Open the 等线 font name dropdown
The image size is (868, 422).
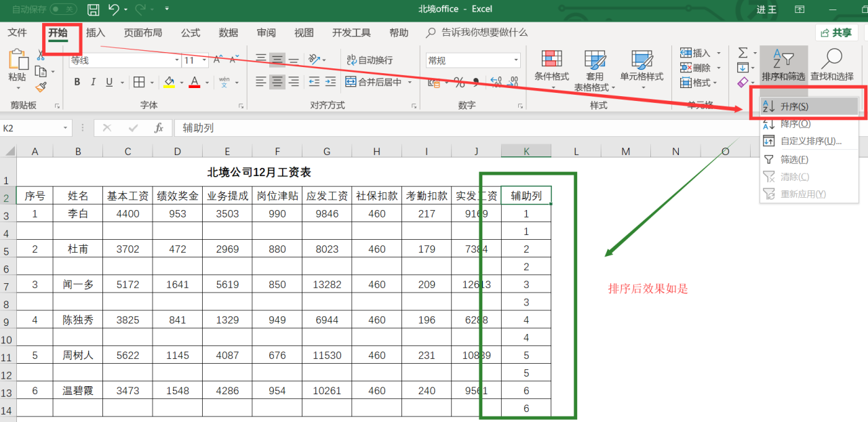176,60
